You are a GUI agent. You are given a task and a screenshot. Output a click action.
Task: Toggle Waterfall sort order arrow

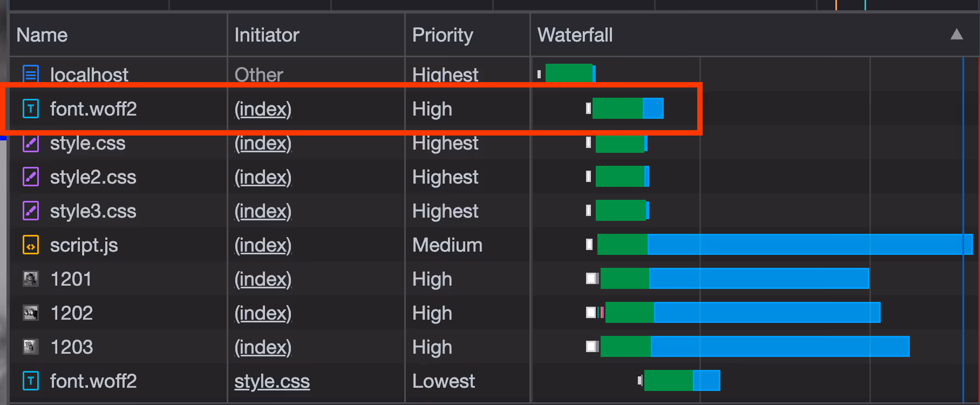[957, 35]
